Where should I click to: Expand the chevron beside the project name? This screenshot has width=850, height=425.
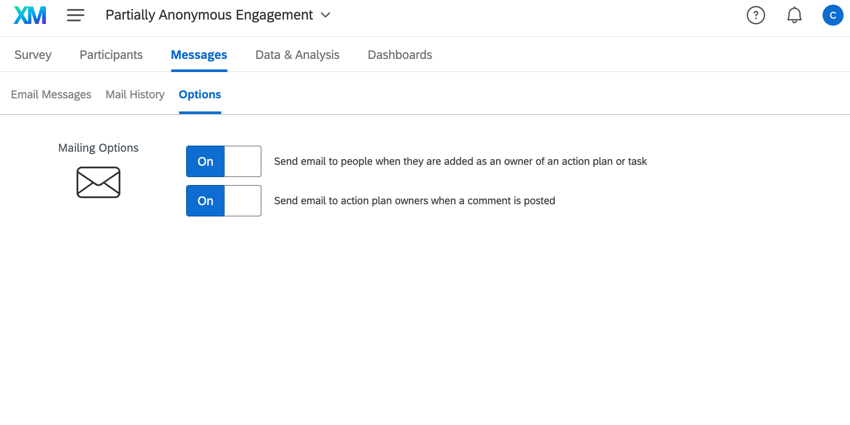point(325,15)
